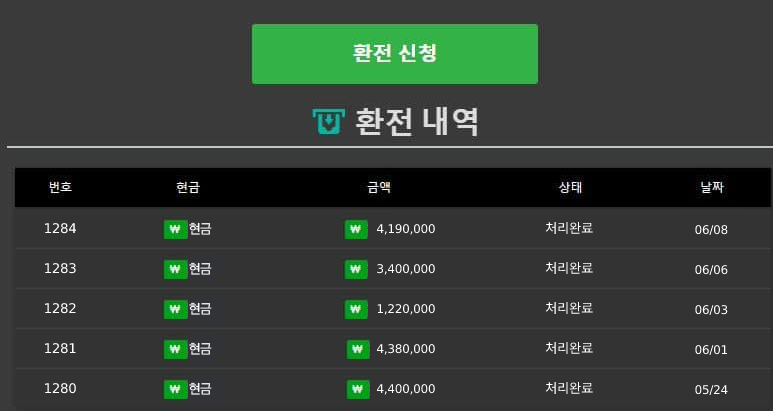Viewport: 773px width, 411px height.
Task: Click 처리완료 status in row 1283
Action: [569, 268]
